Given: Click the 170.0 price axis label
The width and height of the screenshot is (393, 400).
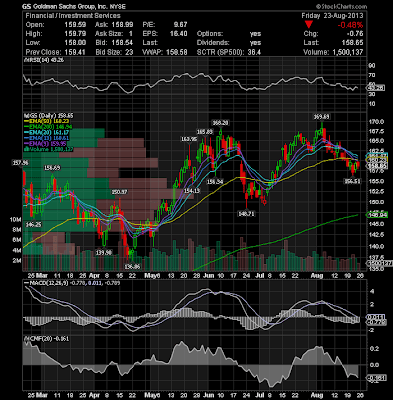Looking at the screenshot, I should [375, 122].
